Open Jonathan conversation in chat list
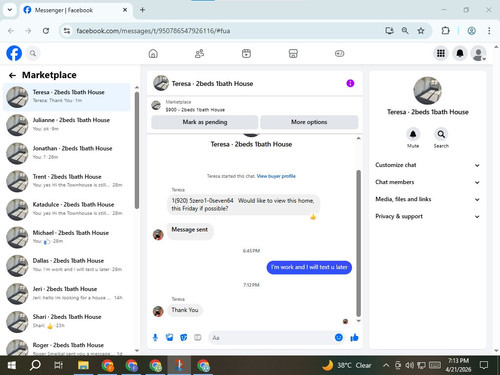 tap(66, 153)
